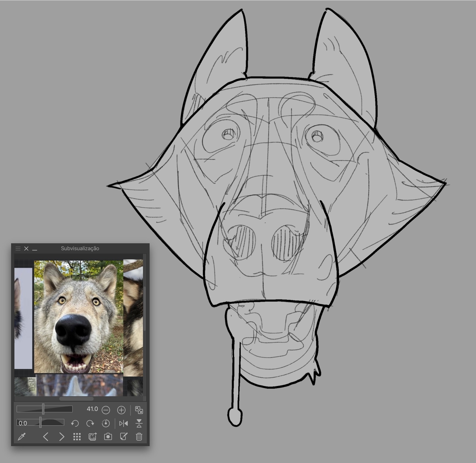Click zoom in plus button in Subvisualização
Screen dimensions: 476x463
click(121, 410)
